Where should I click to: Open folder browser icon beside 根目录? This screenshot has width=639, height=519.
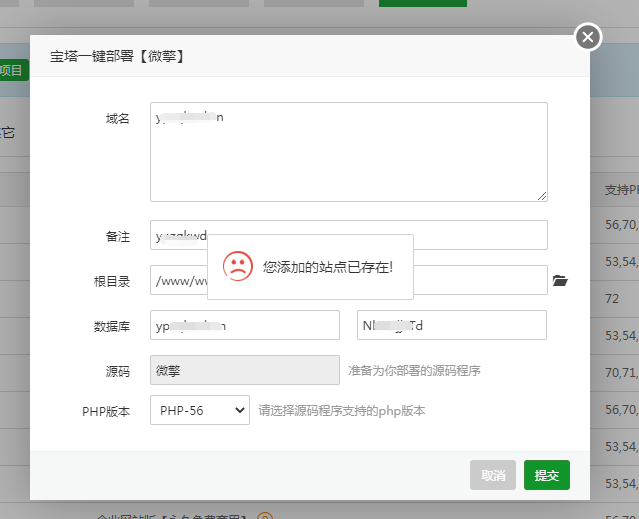coord(560,280)
